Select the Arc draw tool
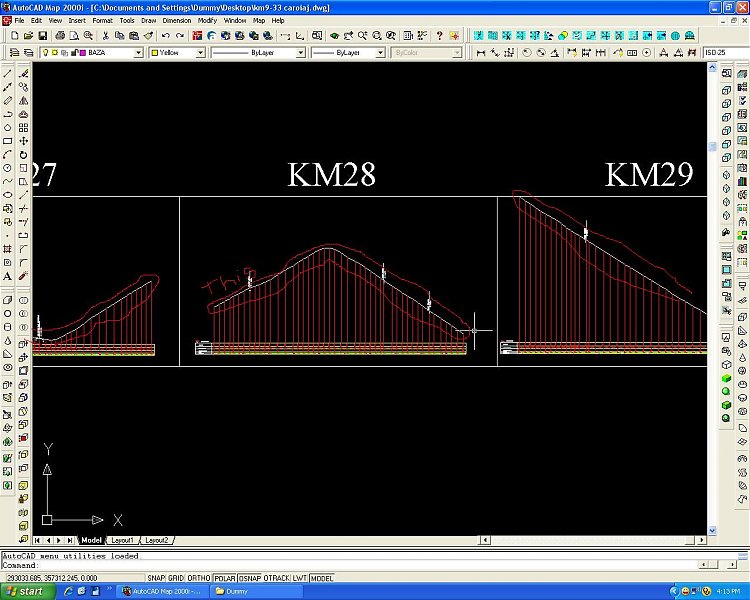750x600 pixels. (7, 155)
